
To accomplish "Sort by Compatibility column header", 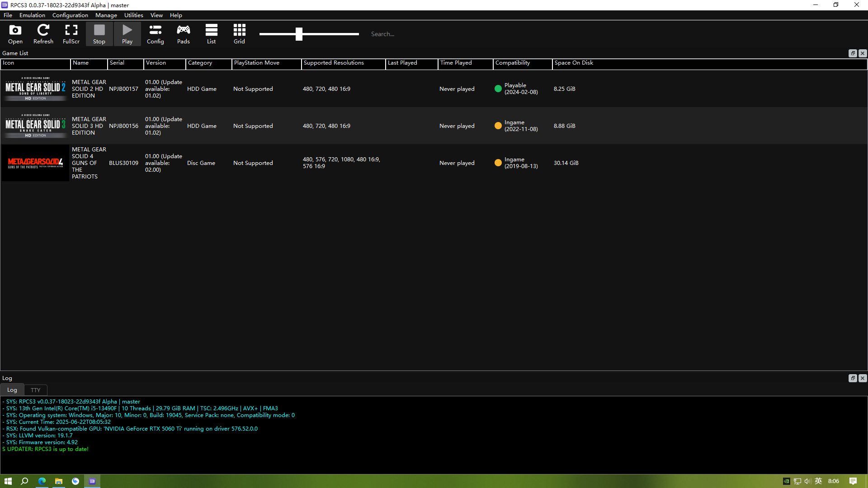I will pyautogui.click(x=523, y=63).
